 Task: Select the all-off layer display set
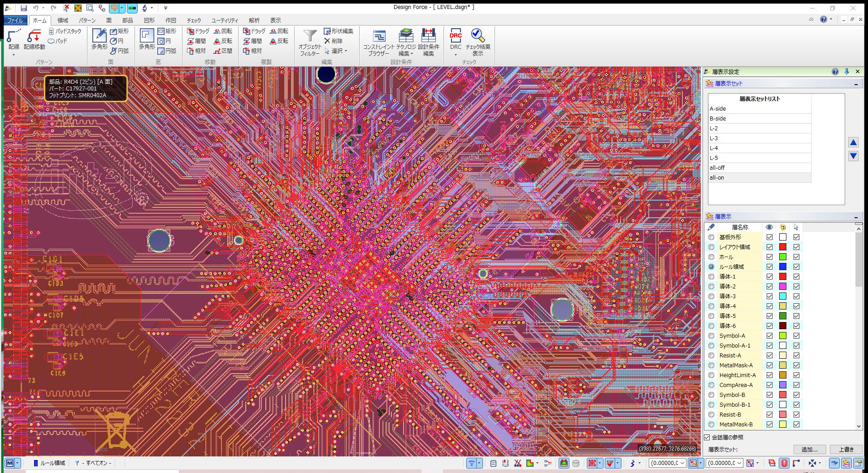tap(759, 168)
